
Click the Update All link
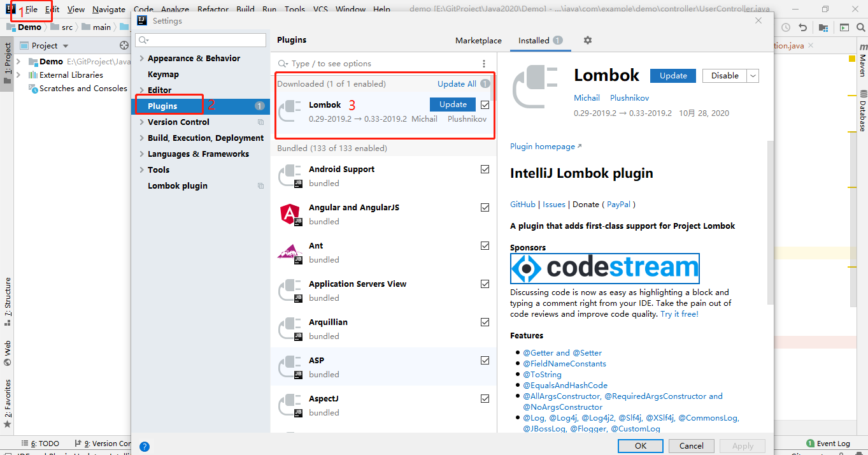click(x=457, y=84)
